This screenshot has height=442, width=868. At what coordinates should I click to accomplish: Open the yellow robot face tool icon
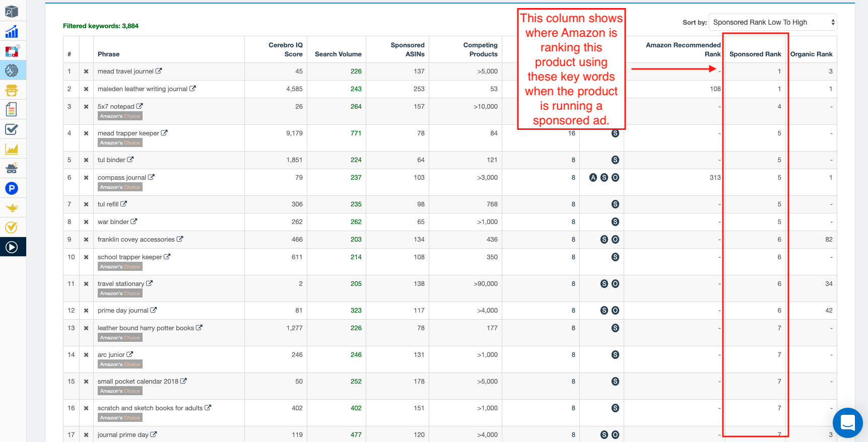pos(12,90)
